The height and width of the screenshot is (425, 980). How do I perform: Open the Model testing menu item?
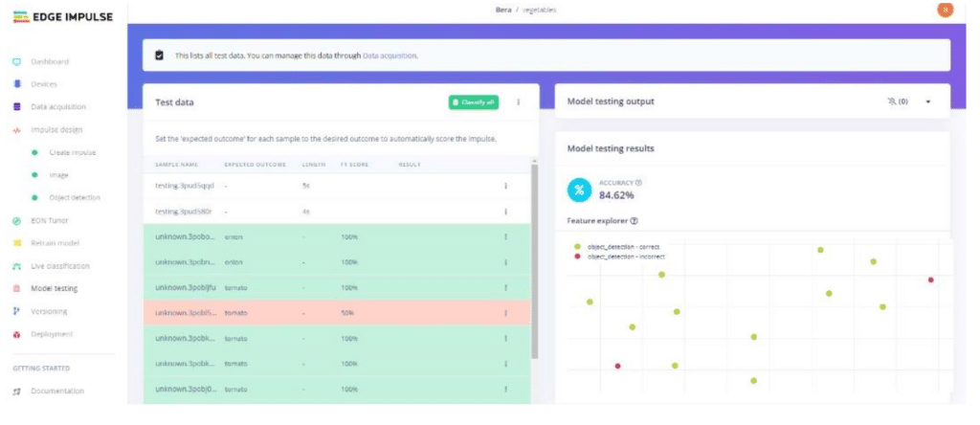pos(54,288)
